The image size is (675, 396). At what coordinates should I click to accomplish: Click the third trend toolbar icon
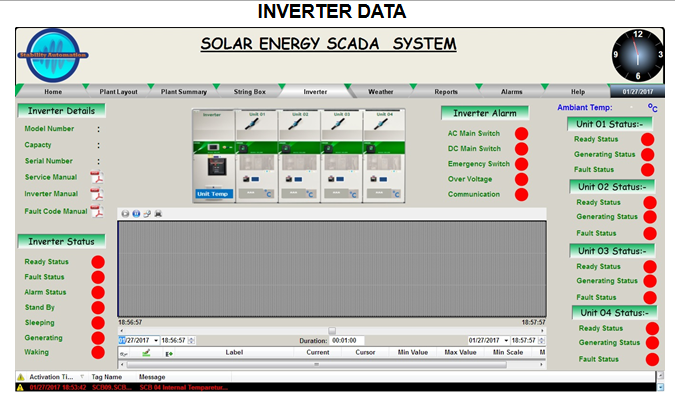click(147, 213)
